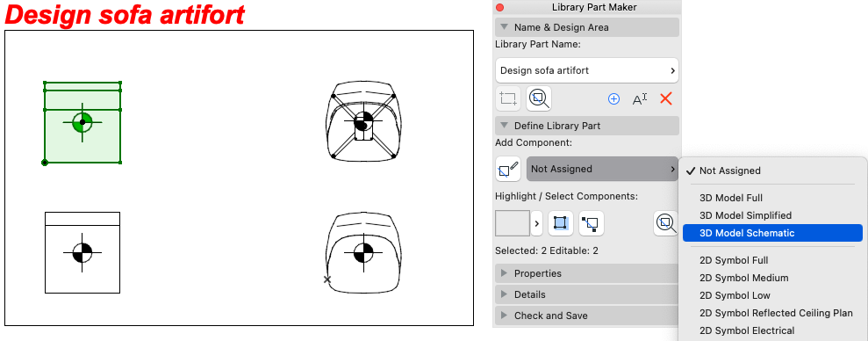Click zoom to design area magnifier icon
Screen dimensions: 868x341
(539, 98)
